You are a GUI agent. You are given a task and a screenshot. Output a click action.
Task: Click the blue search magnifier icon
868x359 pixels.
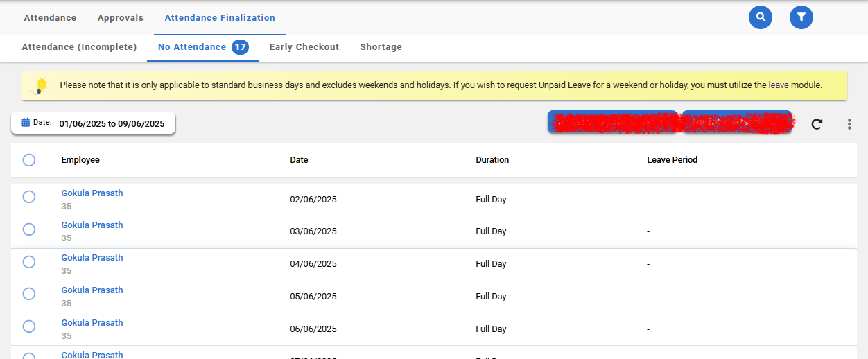(761, 17)
